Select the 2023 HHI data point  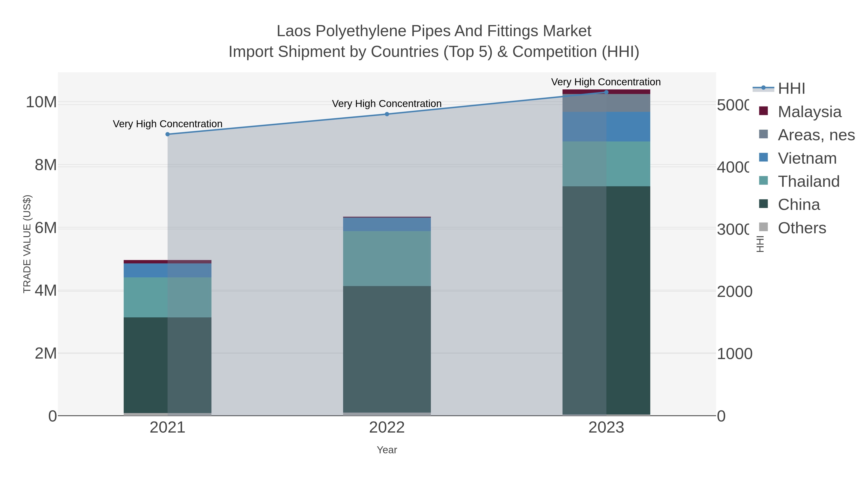pyautogui.click(x=606, y=92)
